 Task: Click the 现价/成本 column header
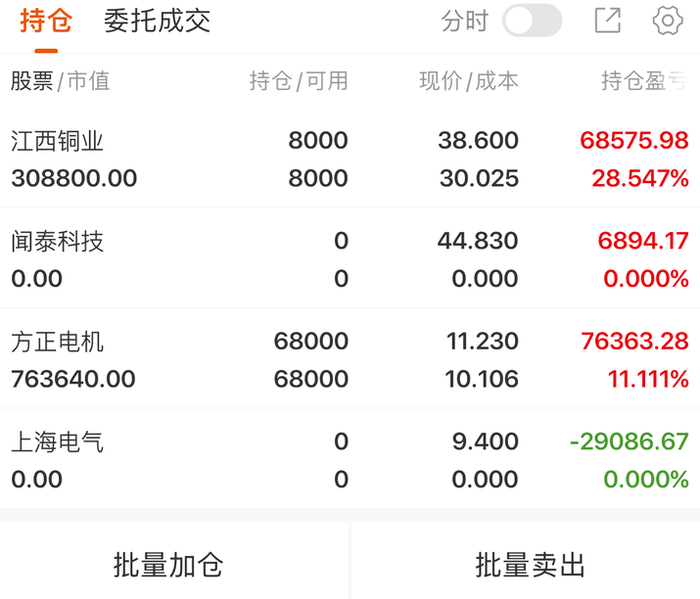coord(469,81)
